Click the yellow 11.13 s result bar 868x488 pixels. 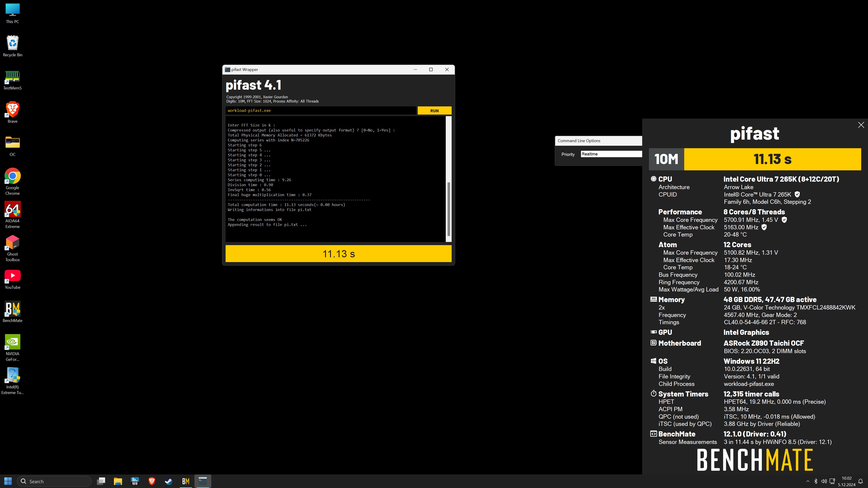(338, 253)
